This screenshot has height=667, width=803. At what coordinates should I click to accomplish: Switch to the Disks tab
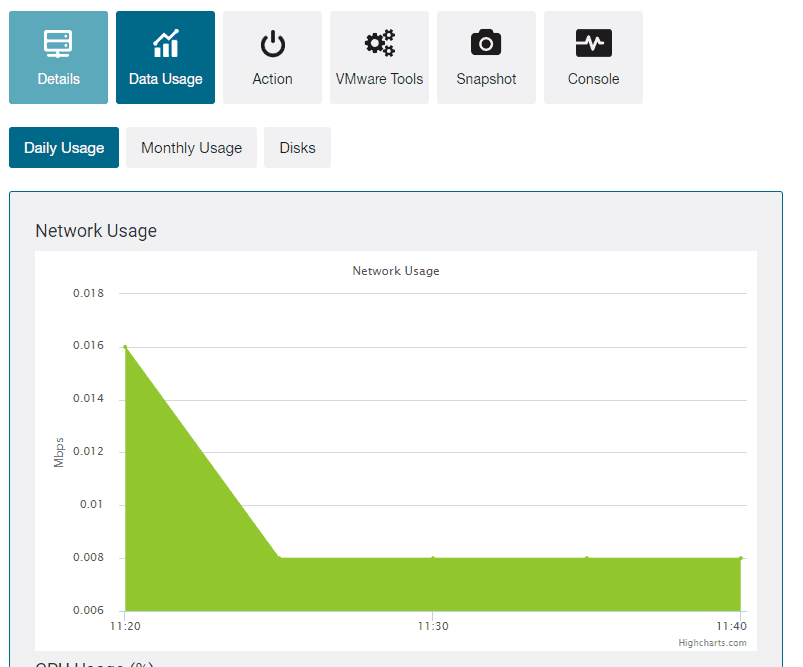[298, 148]
